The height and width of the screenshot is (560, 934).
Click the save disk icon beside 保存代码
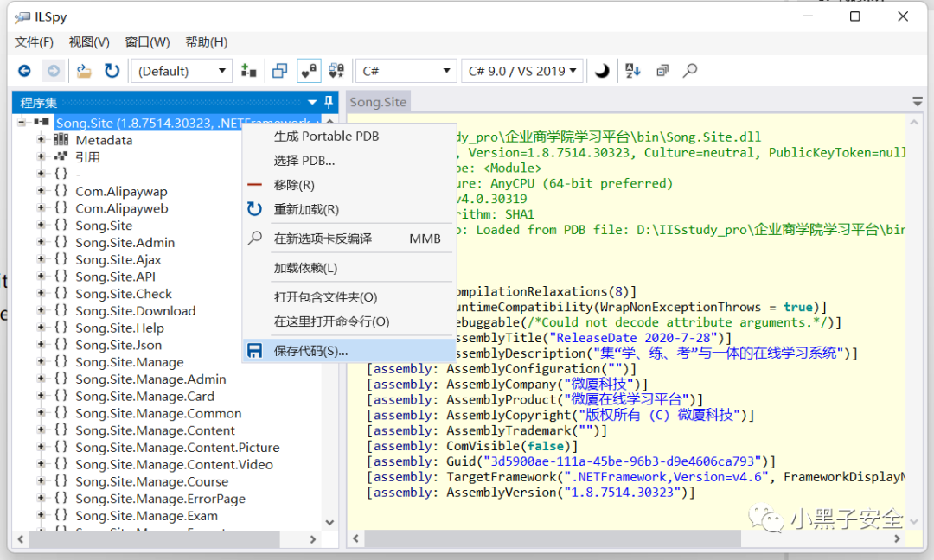[255, 351]
